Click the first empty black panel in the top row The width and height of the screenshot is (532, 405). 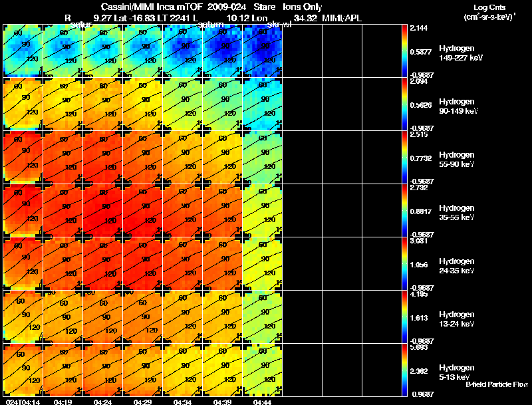click(303, 51)
